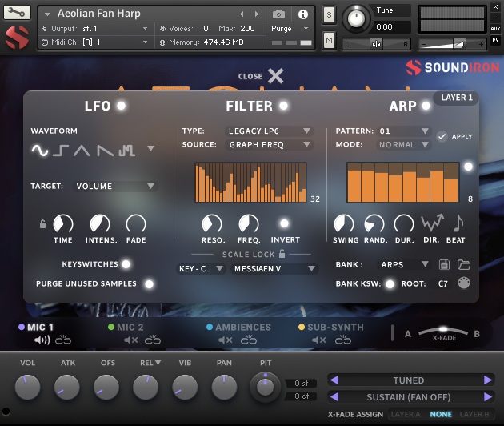Unmute the Mic 2 speaker icon
The width and height of the screenshot is (504, 426).
[131, 340]
